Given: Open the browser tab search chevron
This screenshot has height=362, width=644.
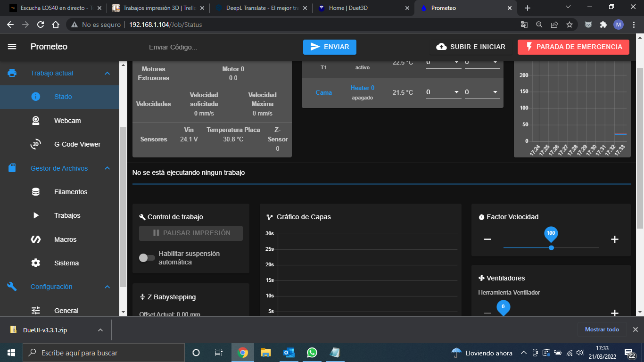Looking at the screenshot, I should (x=568, y=7).
